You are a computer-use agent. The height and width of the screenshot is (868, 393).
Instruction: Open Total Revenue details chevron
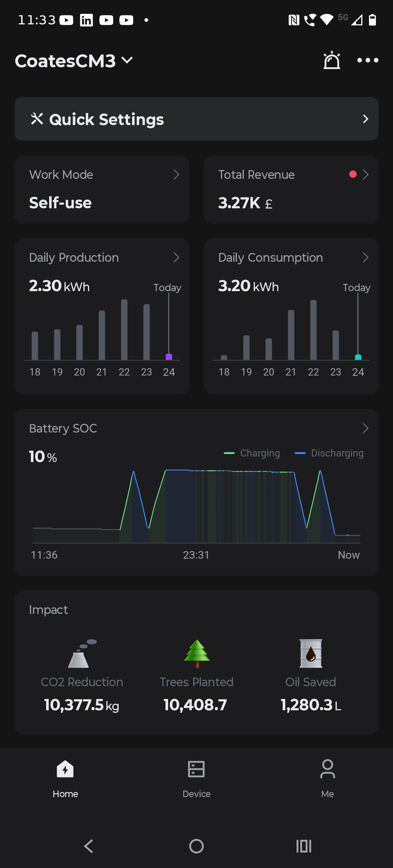pyautogui.click(x=366, y=175)
